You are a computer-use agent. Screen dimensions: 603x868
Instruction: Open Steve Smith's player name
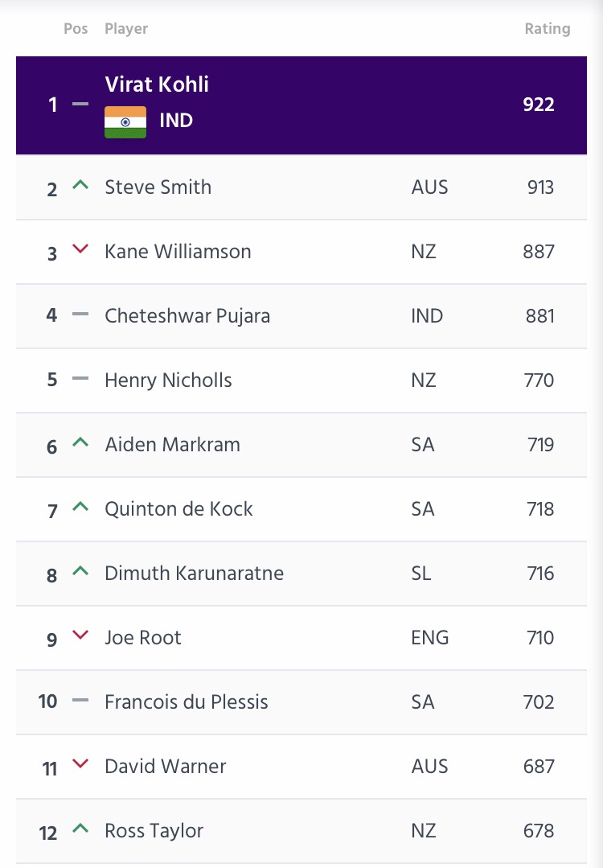pyautogui.click(x=158, y=187)
